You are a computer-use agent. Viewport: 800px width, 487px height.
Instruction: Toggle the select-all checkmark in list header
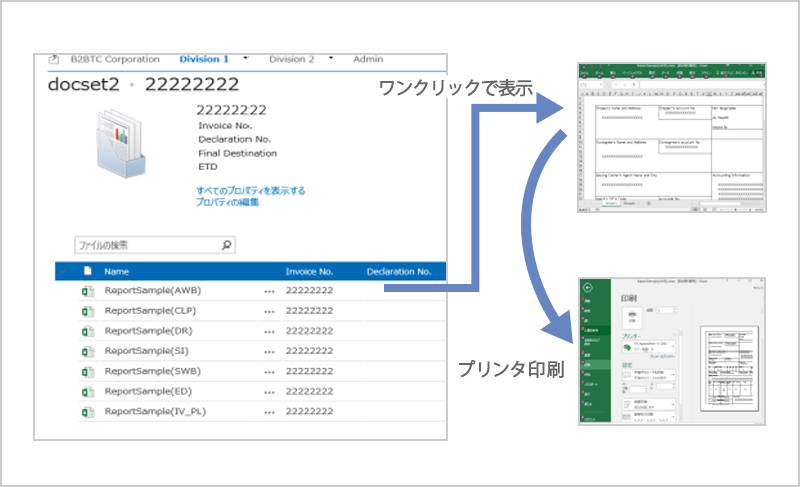click(65, 271)
